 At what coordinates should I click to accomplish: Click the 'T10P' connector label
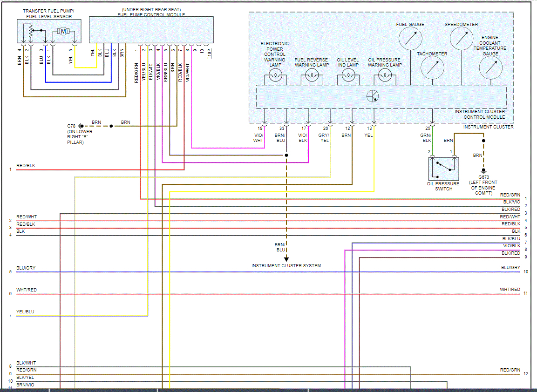210,54
